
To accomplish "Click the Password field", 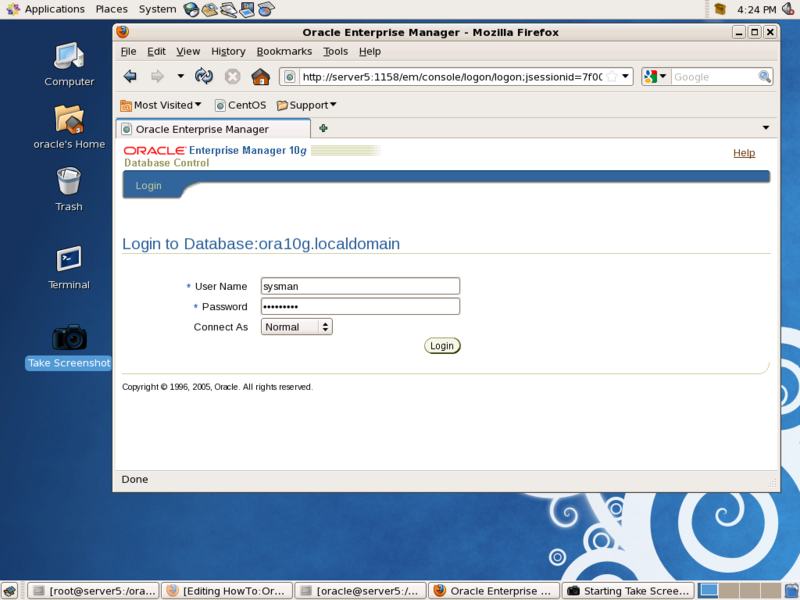I will tap(360, 307).
